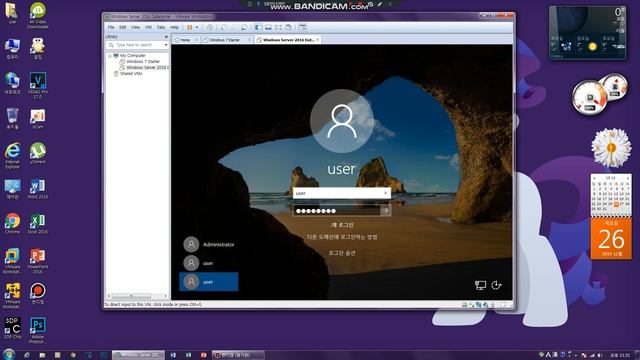Collapse the My Computer tree node
Viewport: 640px width, 360px height.
click(x=109, y=56)
